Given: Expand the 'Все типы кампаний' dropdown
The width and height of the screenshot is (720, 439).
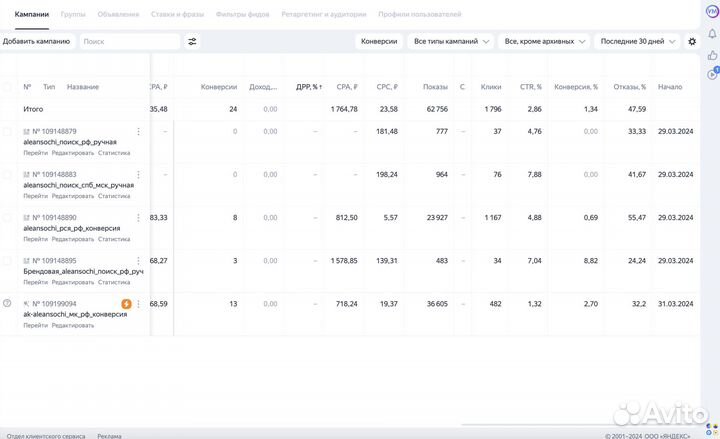Looking at the screenshot, I should (x=452, y=42).
